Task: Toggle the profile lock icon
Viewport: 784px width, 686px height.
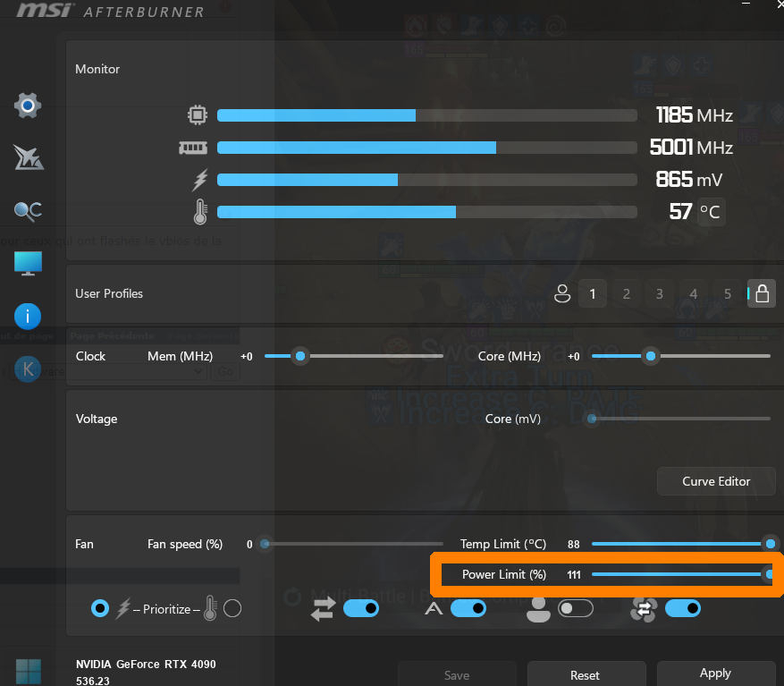Action: [762, 293]
